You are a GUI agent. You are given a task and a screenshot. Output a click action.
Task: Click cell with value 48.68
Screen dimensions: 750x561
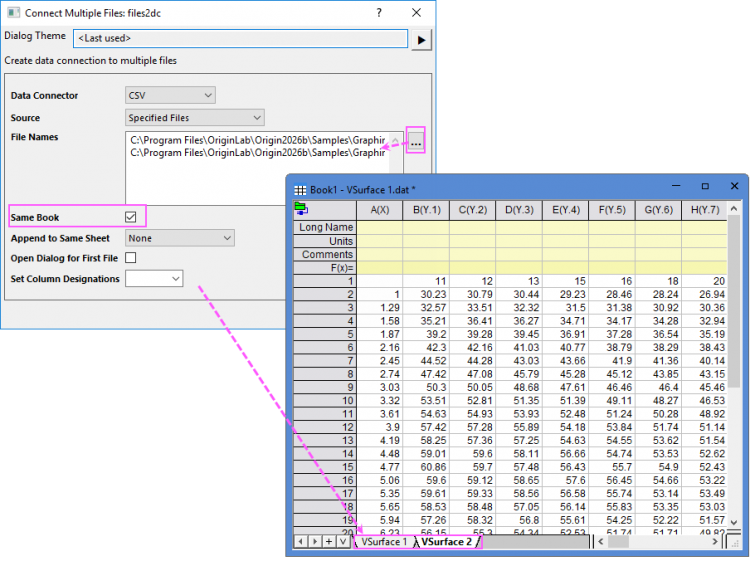(x=519, y=387)
